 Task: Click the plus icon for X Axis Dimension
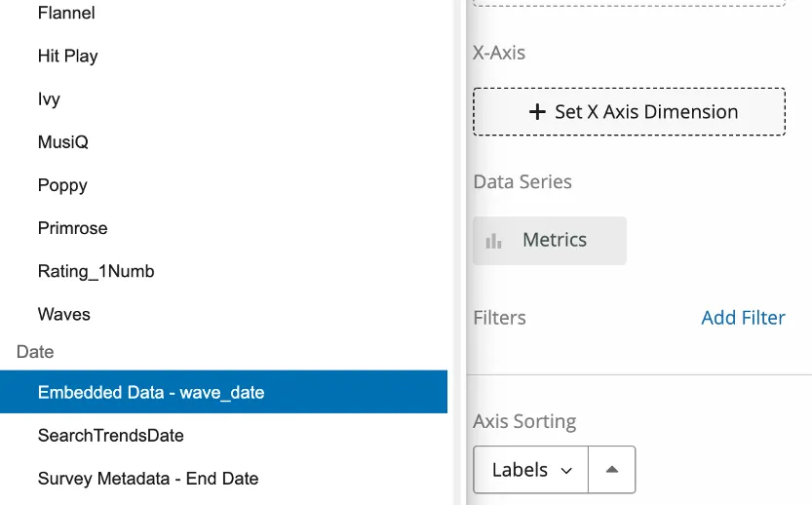536,112
